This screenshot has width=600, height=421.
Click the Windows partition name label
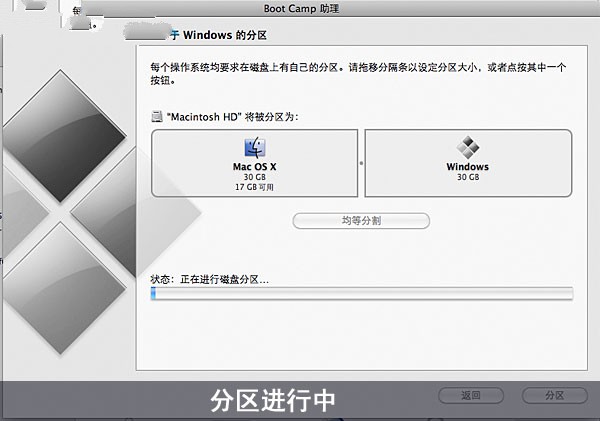point(467,167)
